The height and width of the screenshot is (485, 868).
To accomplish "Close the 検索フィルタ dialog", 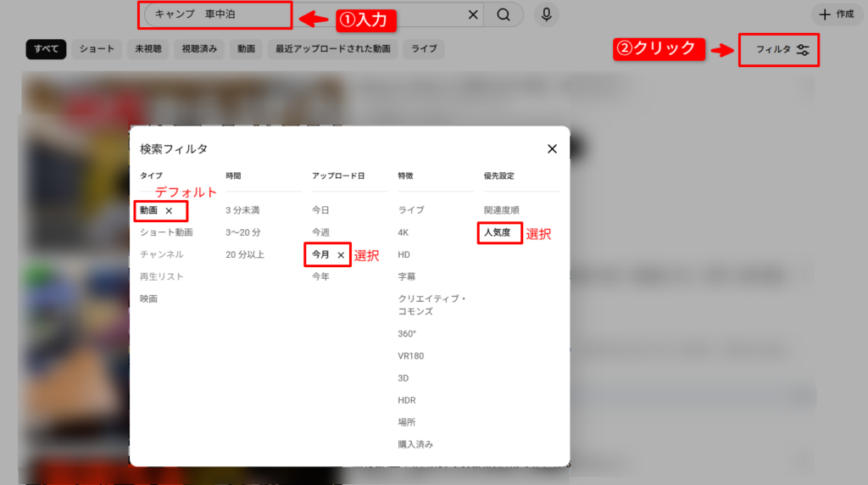I will (552, 148).
